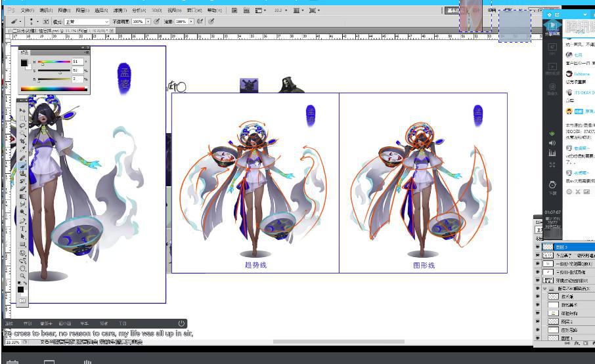Select the Lasso tool
This screenshot has height=364, width=595.
pos(22,126)
